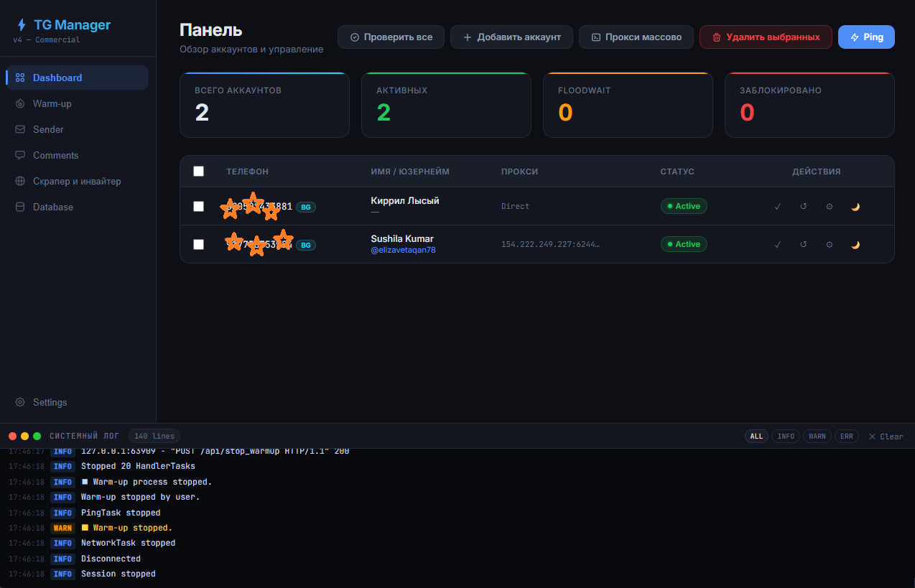The image size is (915, 588).
Task: Open the Warm-up section in sidebar
Action: [52, 103]
